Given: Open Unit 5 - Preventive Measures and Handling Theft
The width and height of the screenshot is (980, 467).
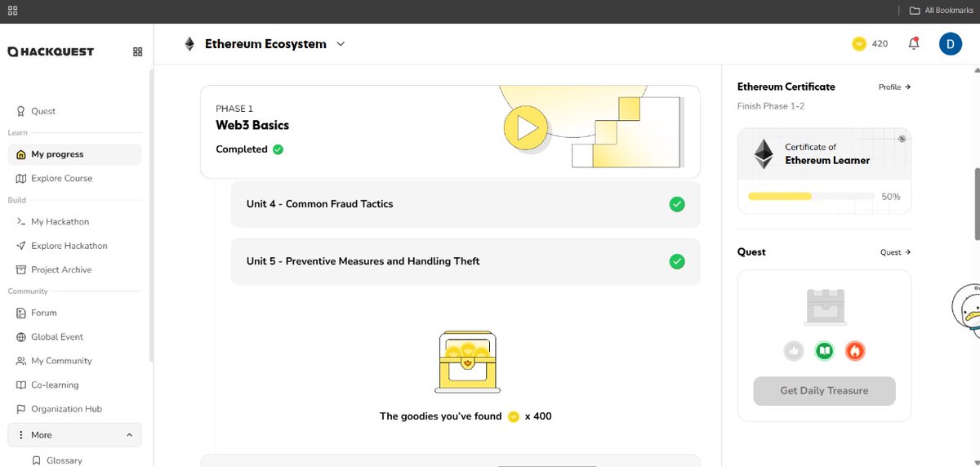Looking at the screenshot, I should (x=465, y=261).
